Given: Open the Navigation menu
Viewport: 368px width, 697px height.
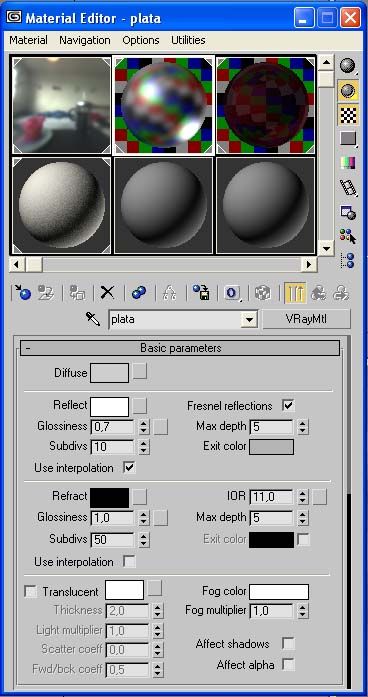Looking at the screenshot, I should tap(85, 40).
